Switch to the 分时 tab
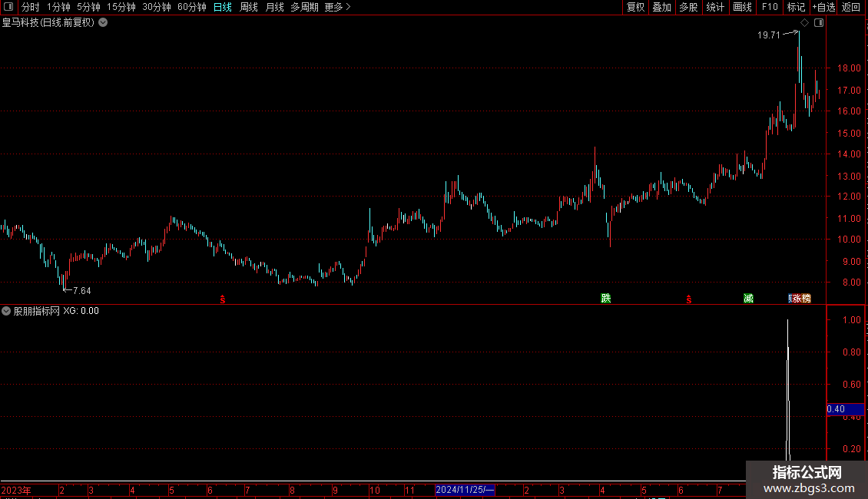The height and width of the screenshot is (499, 868). [31, 7]
